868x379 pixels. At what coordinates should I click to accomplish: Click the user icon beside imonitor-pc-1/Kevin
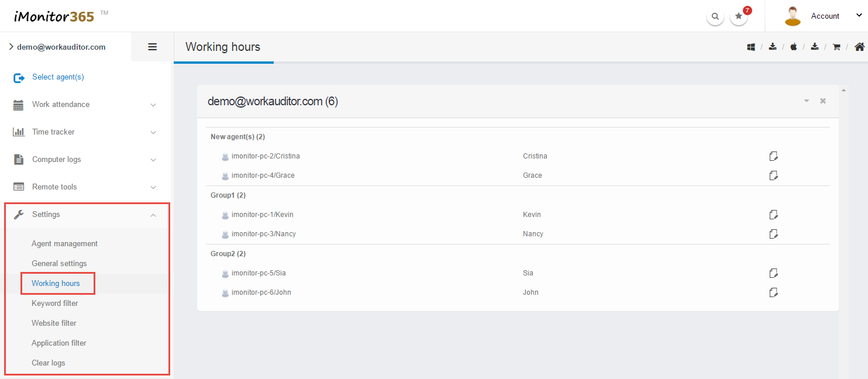tap(225, 215)
